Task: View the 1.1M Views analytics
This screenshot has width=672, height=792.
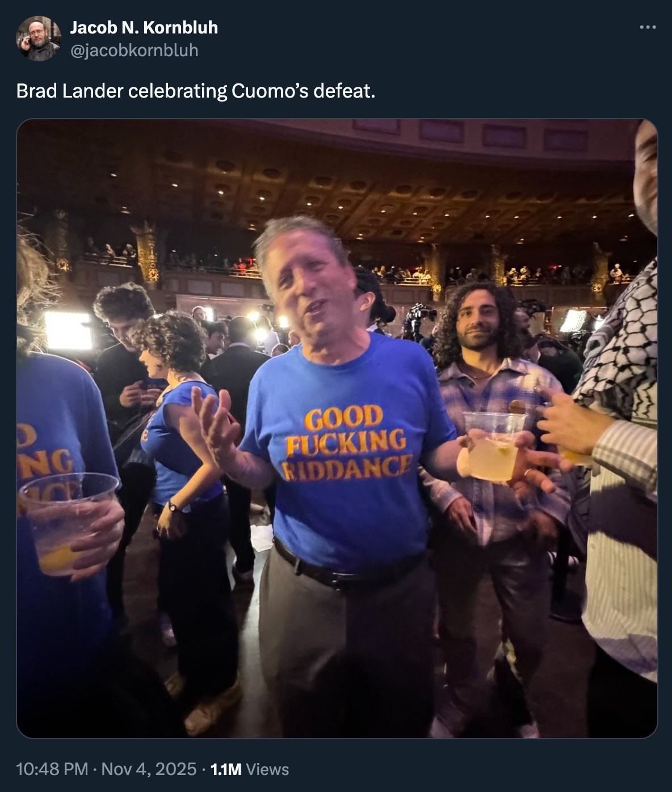Action: pos(250,769)
